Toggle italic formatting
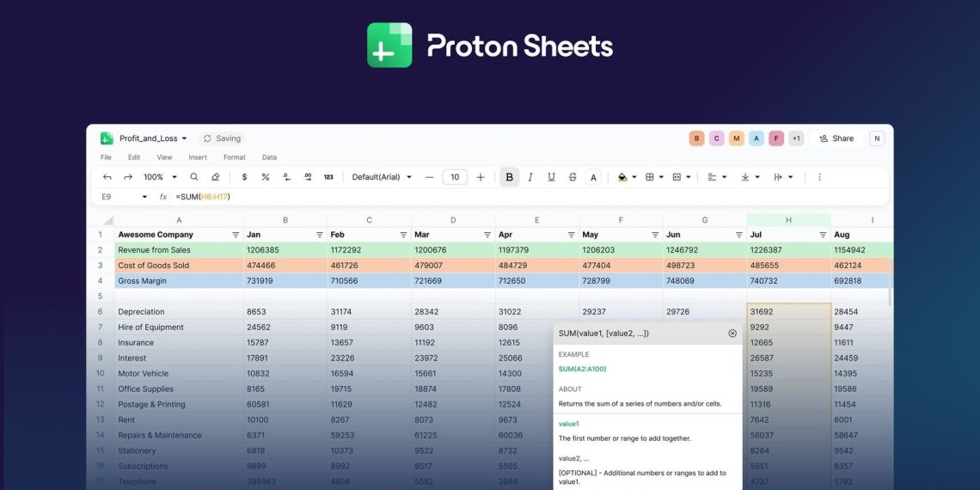The height and width of the screenshot is (490, 980). point(530,177)
